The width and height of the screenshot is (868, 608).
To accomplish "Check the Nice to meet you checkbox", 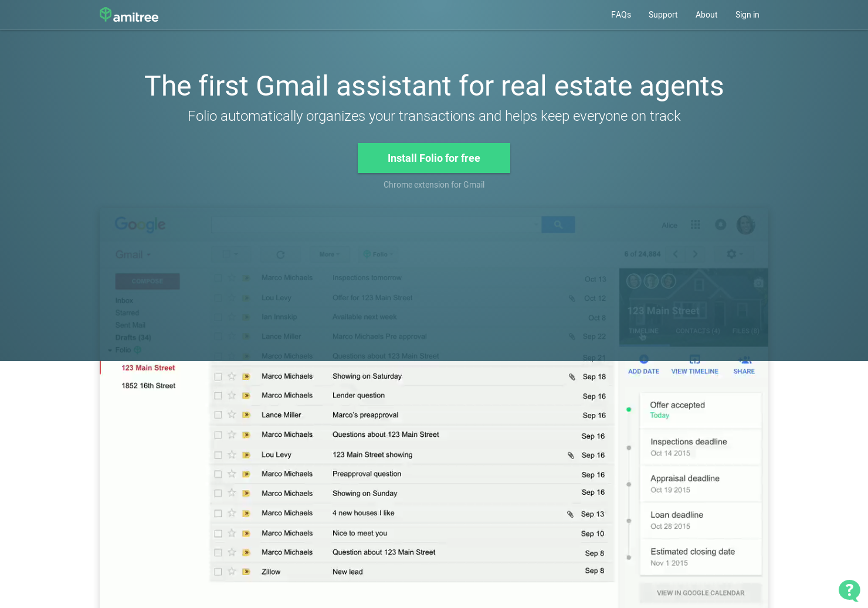I will (x=218, y=534).
